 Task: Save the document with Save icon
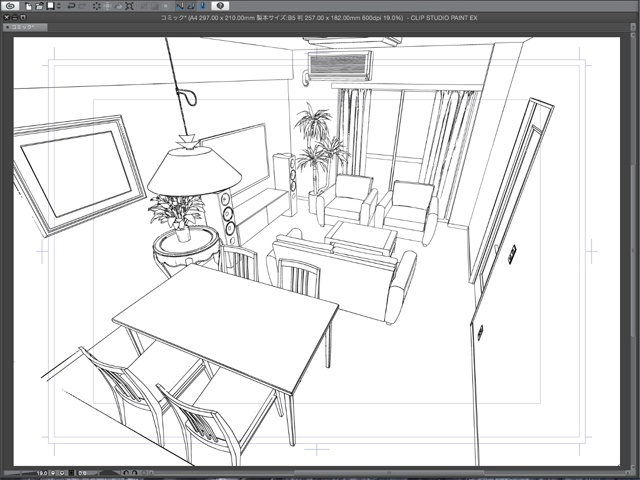[50, 6]
